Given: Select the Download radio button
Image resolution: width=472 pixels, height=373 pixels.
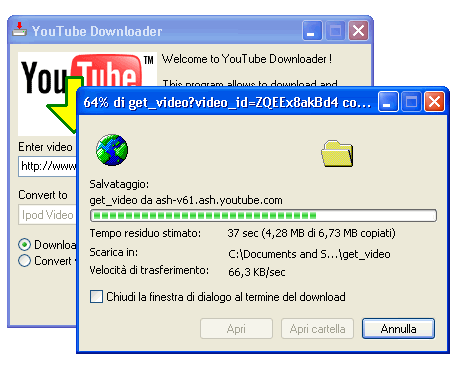Looking at the screenshot, I should [x=24, y=245].
